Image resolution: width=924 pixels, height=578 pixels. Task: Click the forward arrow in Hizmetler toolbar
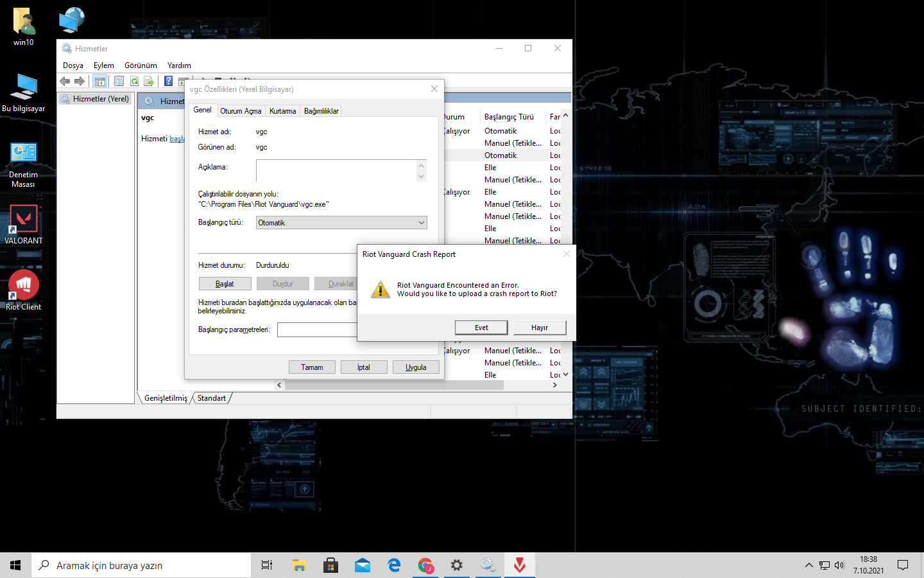coord(80,81)
